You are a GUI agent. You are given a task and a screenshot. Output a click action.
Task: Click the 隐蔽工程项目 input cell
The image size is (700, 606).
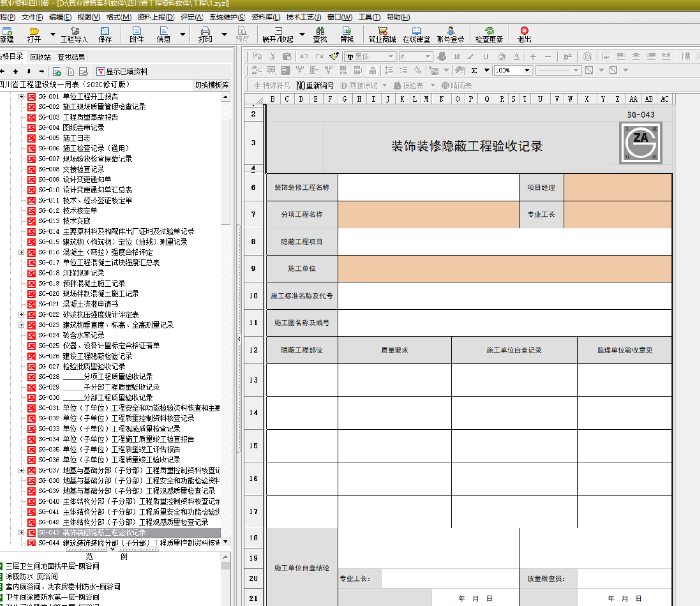(505, 241)
